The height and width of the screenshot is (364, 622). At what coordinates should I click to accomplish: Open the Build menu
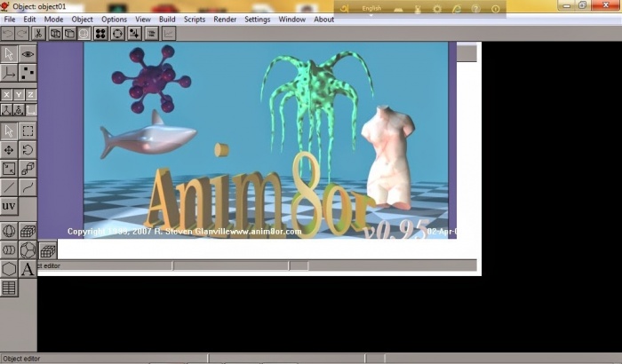tap(167, 19)
